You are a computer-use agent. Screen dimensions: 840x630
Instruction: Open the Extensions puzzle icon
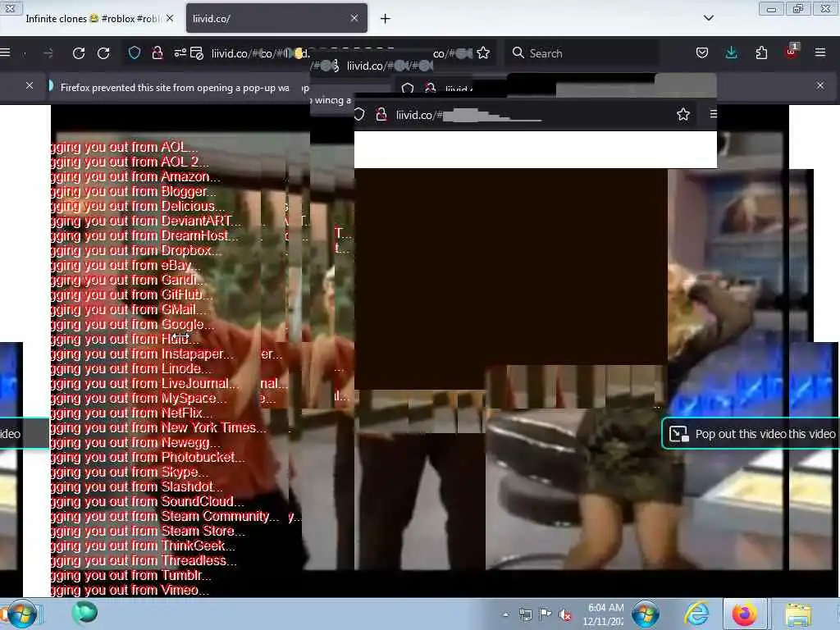(761, 52)
